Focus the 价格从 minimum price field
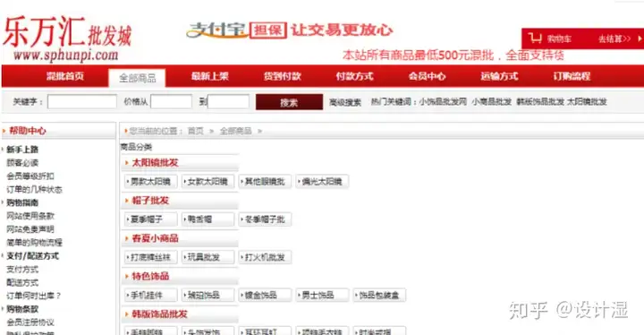644x335 pixels. [171, 101]
